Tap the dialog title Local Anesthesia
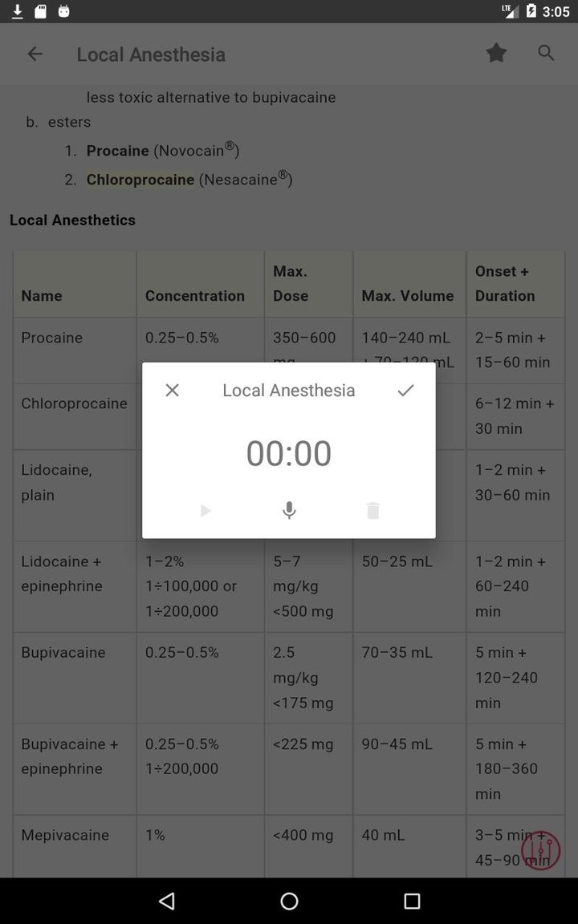 point(289,390)
